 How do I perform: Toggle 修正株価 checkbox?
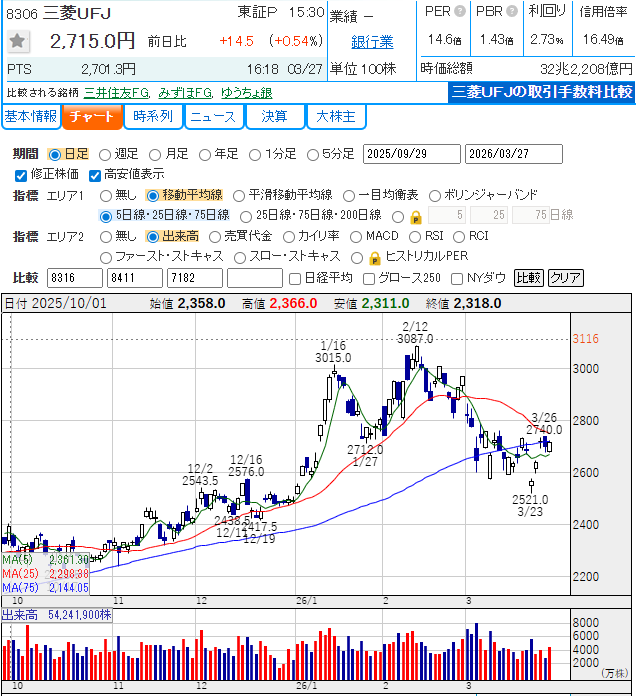(21, 176)
